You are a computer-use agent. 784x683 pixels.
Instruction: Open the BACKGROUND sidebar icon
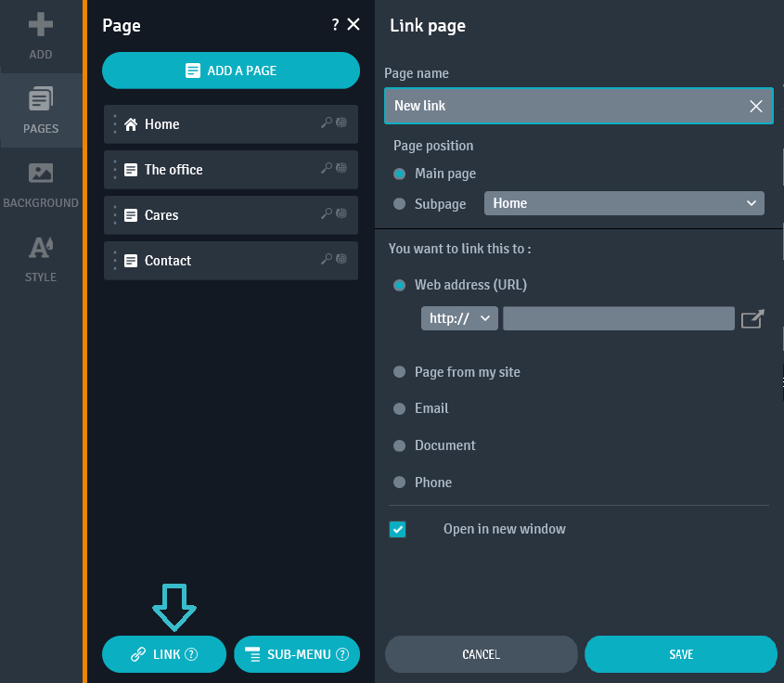click(41, 184)
